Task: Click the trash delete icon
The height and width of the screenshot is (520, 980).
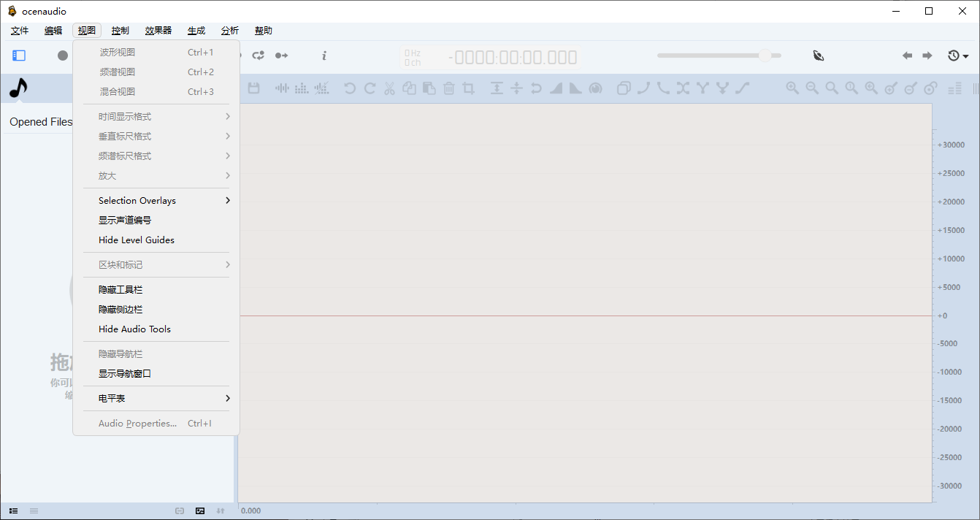Action: 448,88
